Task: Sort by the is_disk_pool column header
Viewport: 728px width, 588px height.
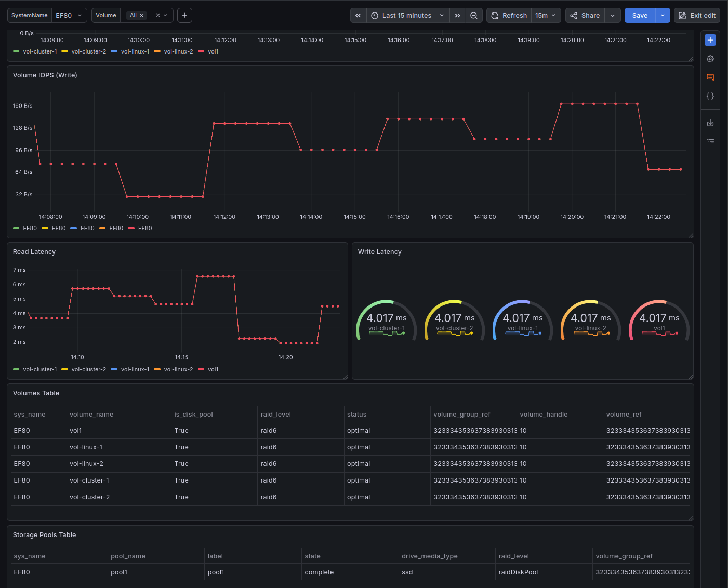Action: pos(194,415)
